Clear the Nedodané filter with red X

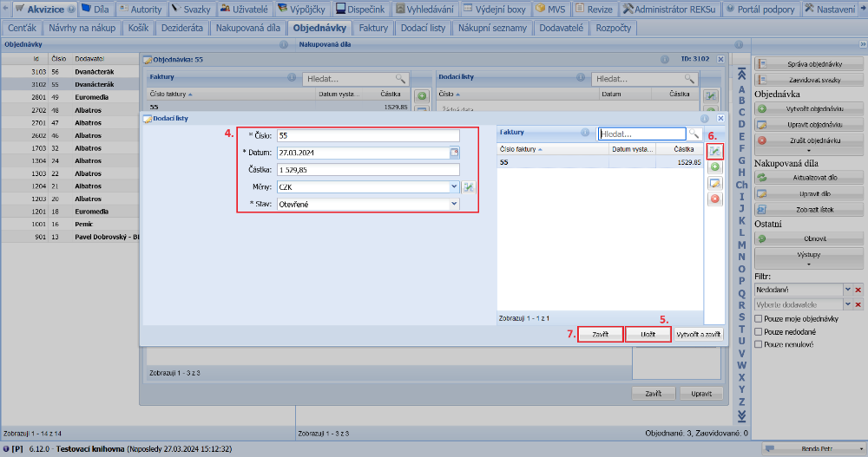click(x=858, y=290)
